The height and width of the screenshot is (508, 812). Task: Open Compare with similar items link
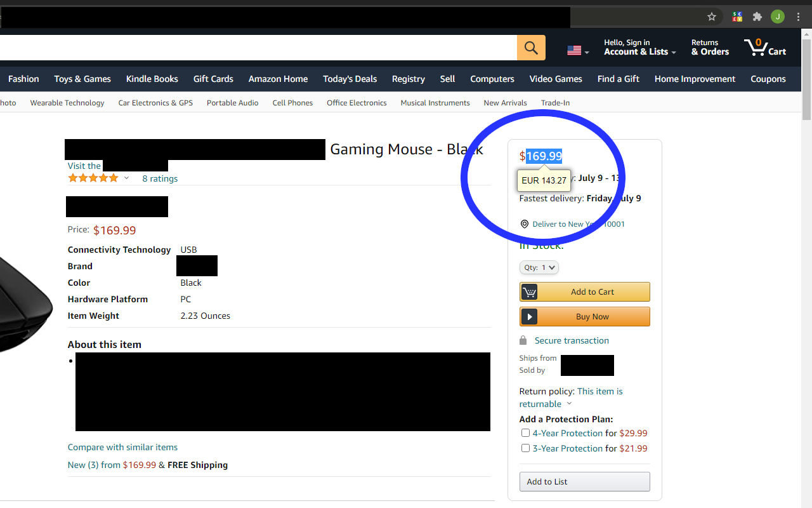[x=122, y=447]
